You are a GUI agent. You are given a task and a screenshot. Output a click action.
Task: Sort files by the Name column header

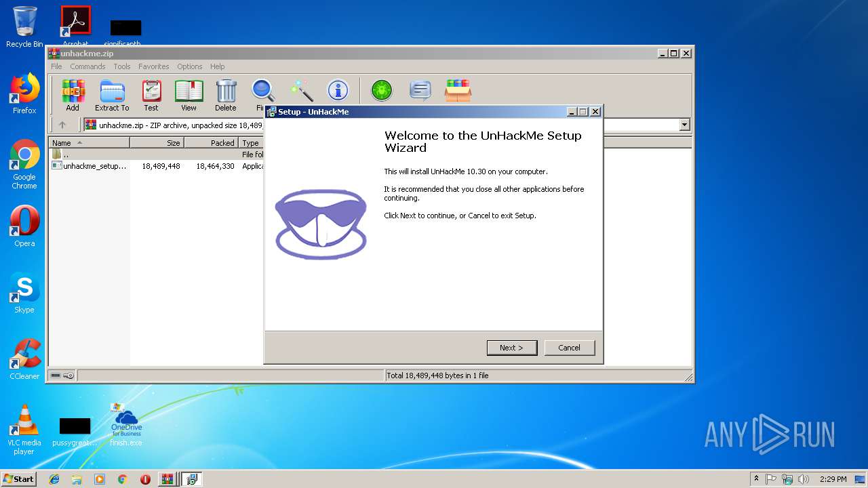[89, 143]
